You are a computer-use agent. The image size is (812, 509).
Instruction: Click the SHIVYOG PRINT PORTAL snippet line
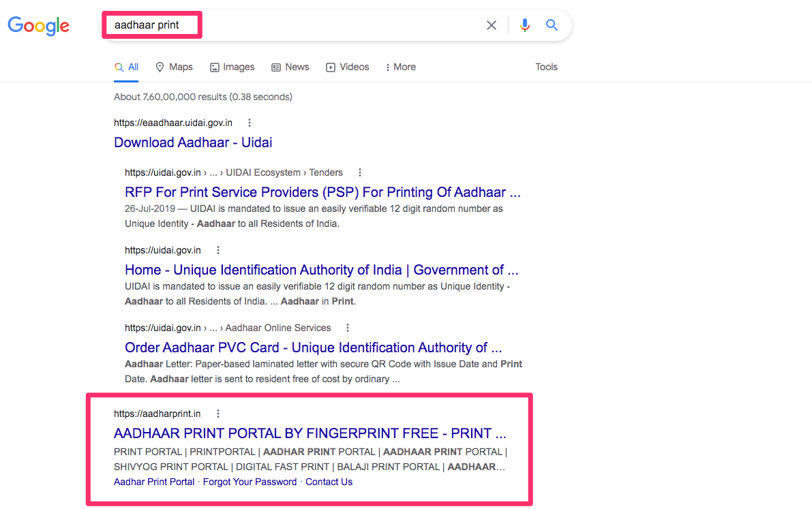tap(309, 467)
